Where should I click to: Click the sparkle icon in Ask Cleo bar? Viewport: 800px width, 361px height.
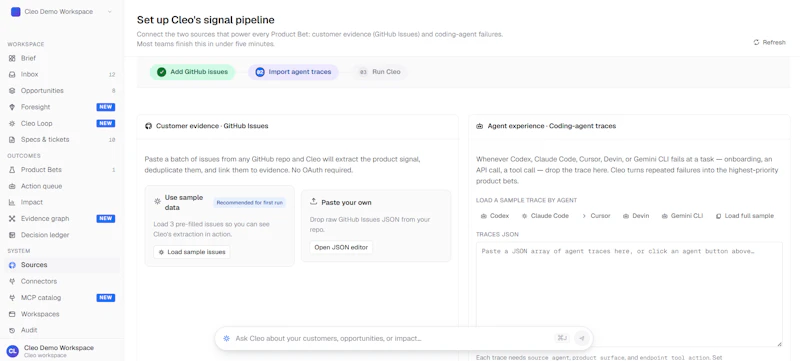226,338
